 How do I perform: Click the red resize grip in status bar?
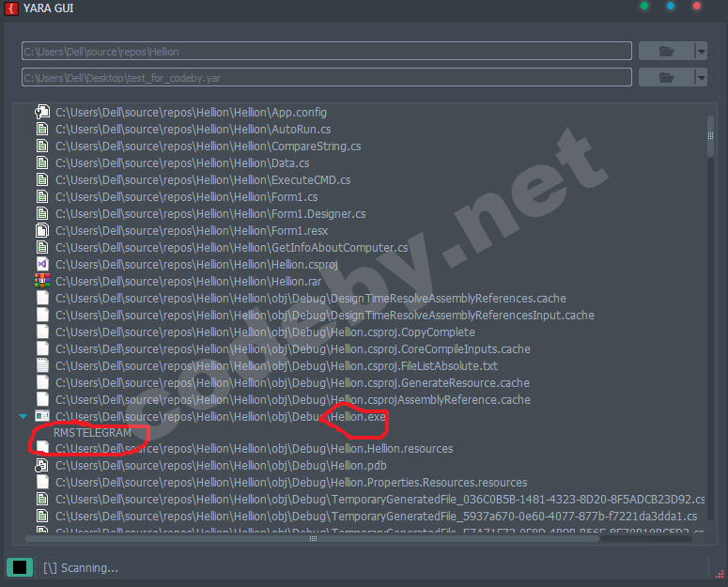click(x=720, y=574)
